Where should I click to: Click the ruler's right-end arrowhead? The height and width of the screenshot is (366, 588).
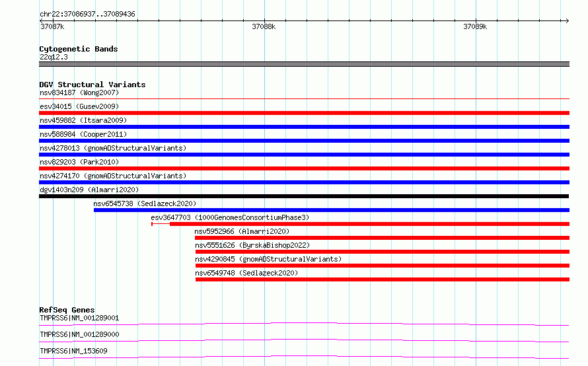click(567, 20)
